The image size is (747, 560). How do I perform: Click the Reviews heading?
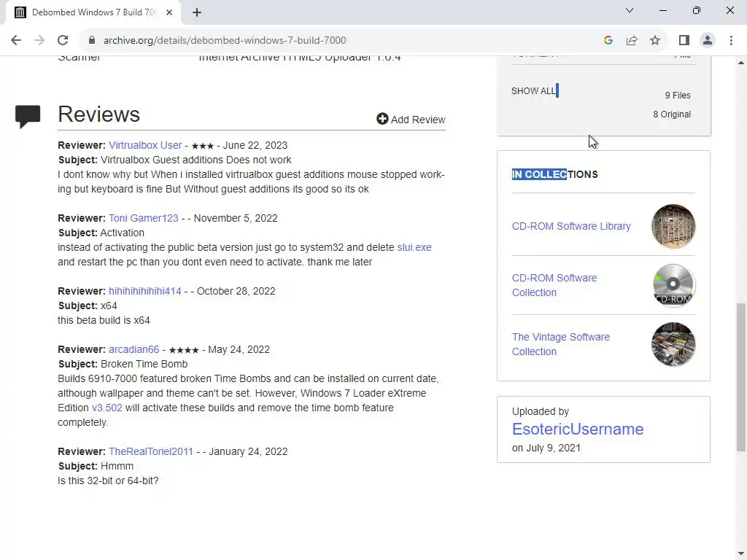click(98, 114)
